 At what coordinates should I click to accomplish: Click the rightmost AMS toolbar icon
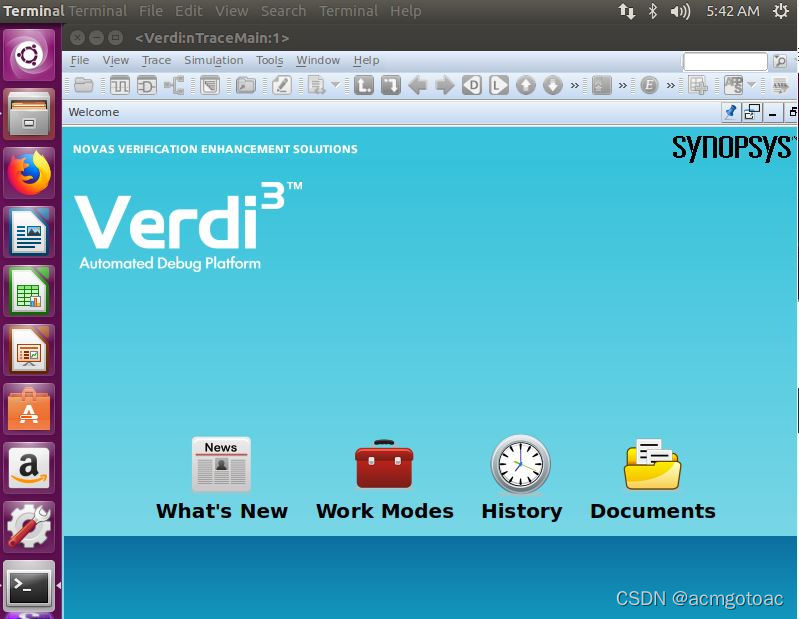tap(780, 85)
